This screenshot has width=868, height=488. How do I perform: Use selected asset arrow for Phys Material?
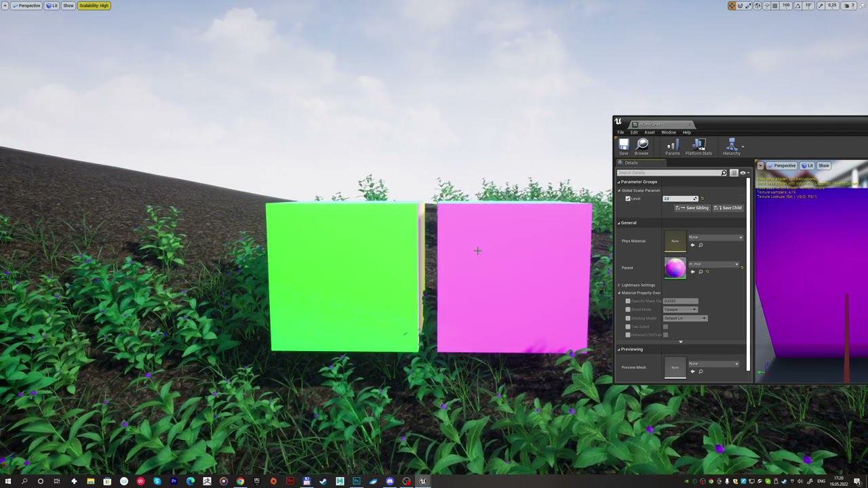pos(692,245)
